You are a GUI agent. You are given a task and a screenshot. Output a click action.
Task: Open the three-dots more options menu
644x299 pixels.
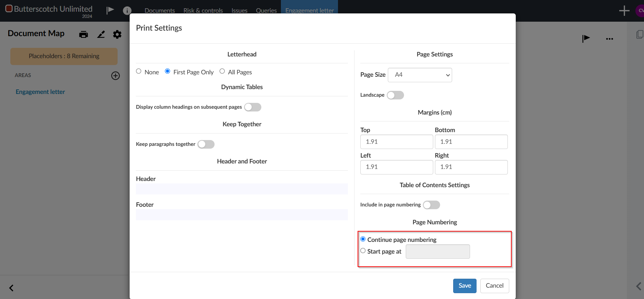(610, 39)
